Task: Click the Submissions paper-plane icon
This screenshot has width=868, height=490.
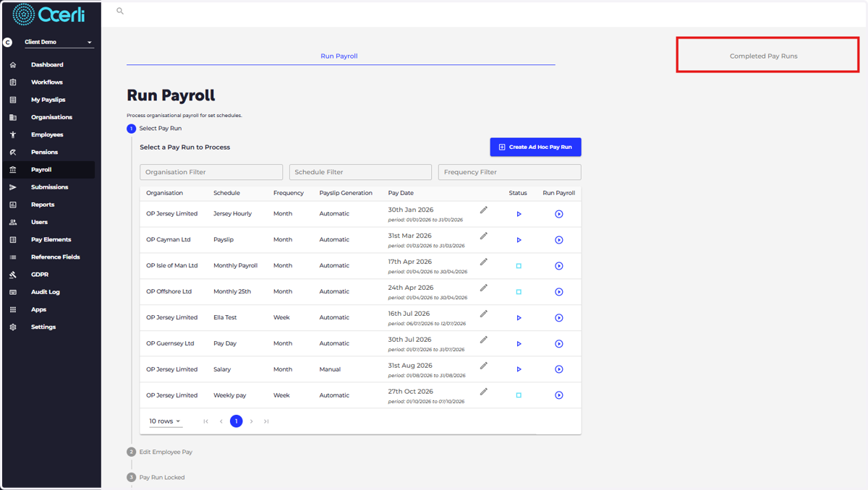Action: tap(13, 187)
